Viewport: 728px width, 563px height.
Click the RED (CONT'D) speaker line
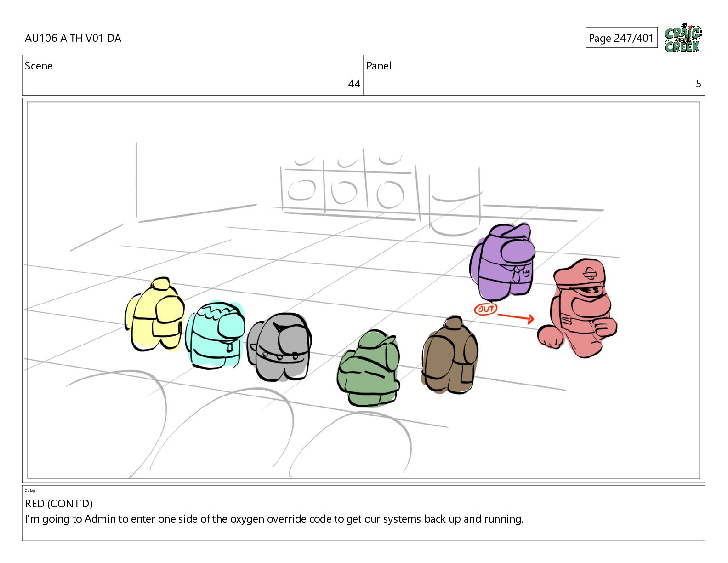(x=59, y=504)
